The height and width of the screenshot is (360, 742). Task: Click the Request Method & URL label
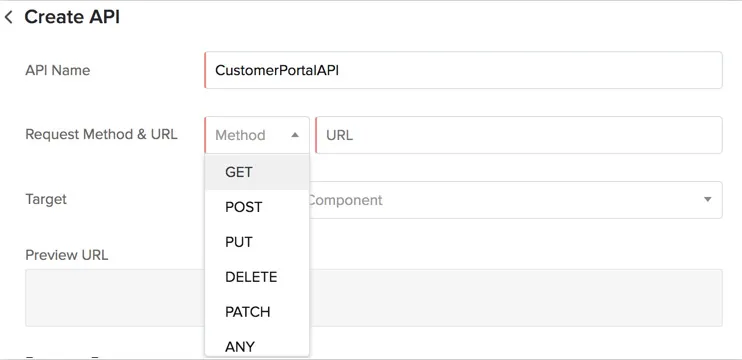(101, 134)
